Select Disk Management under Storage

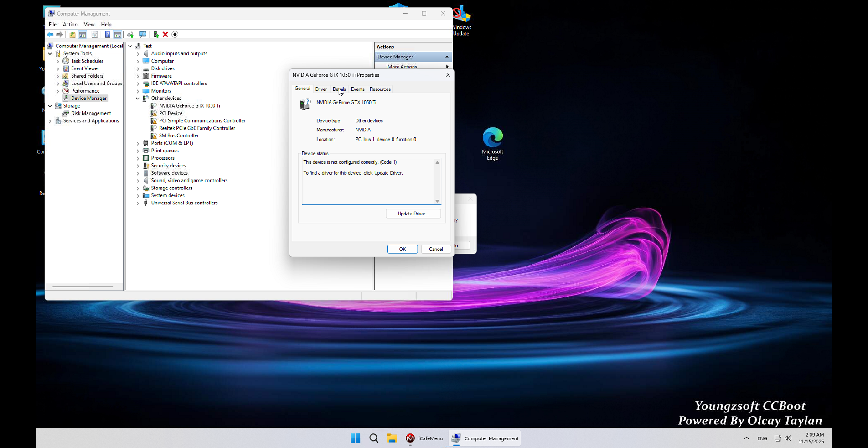click(90, 113)
